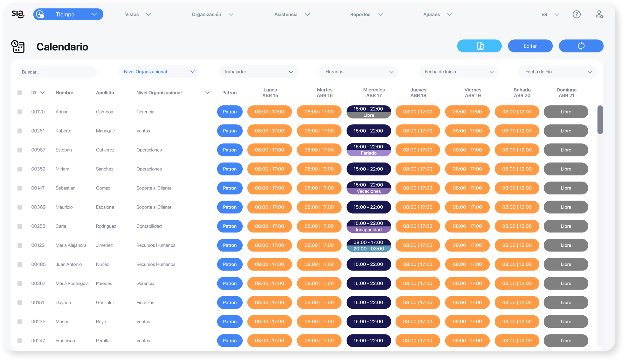Click the Lunes ABR 15 column header
Viewport: 629px width, 364px height.
[270, 93]
